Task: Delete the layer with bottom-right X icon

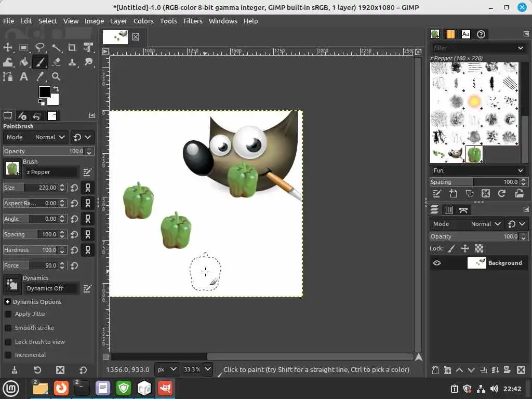Action: (521, 370)
